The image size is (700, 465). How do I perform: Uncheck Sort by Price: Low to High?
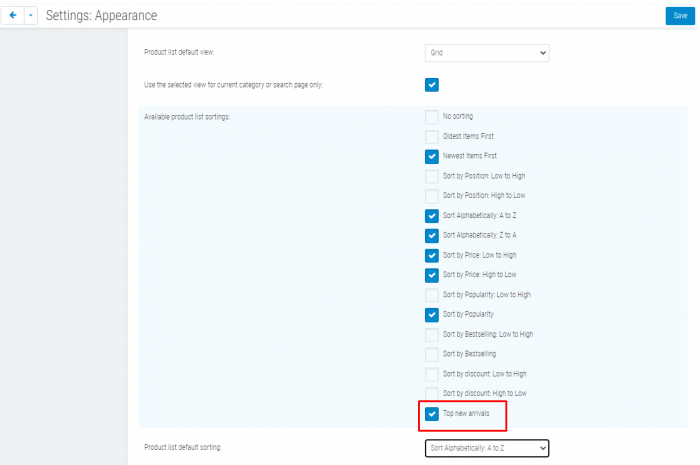click(x=432, y=255)
